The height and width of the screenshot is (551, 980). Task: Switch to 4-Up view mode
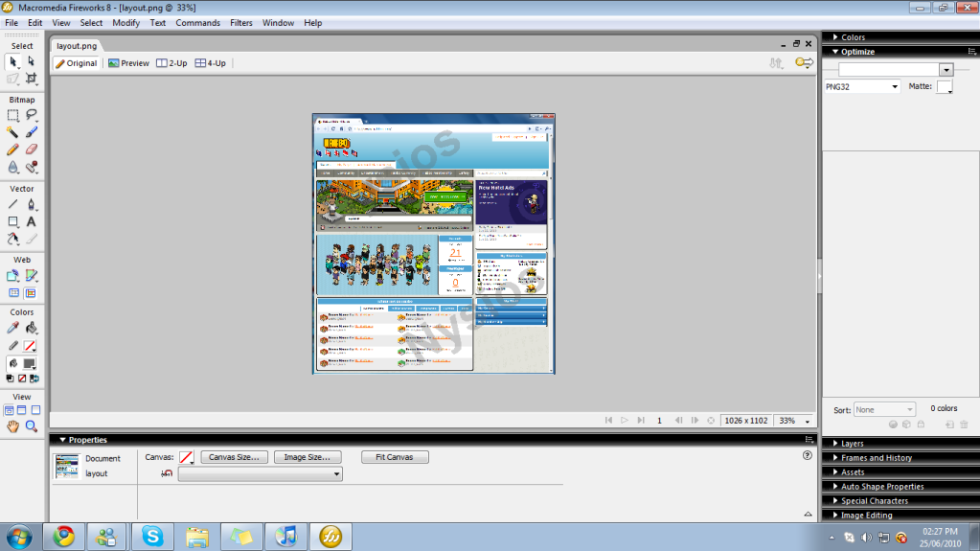pyautogui.click(x=211, y=63)
